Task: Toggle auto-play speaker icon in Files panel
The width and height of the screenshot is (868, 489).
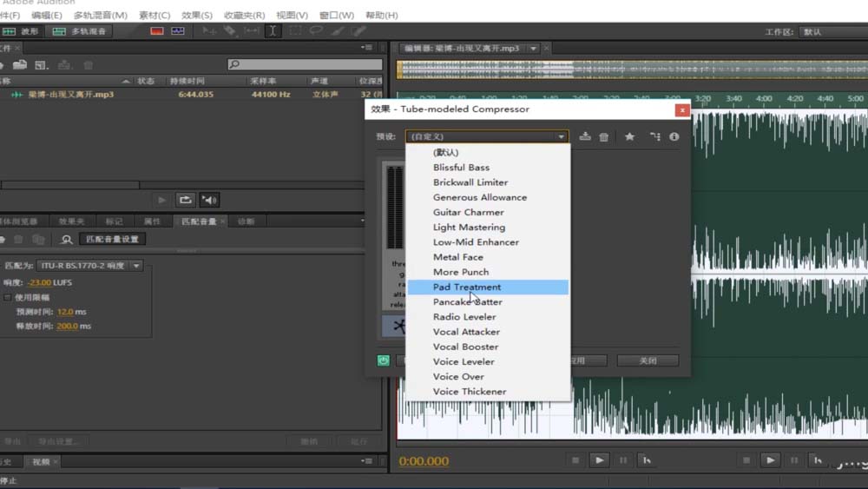Action: [209, 200]
